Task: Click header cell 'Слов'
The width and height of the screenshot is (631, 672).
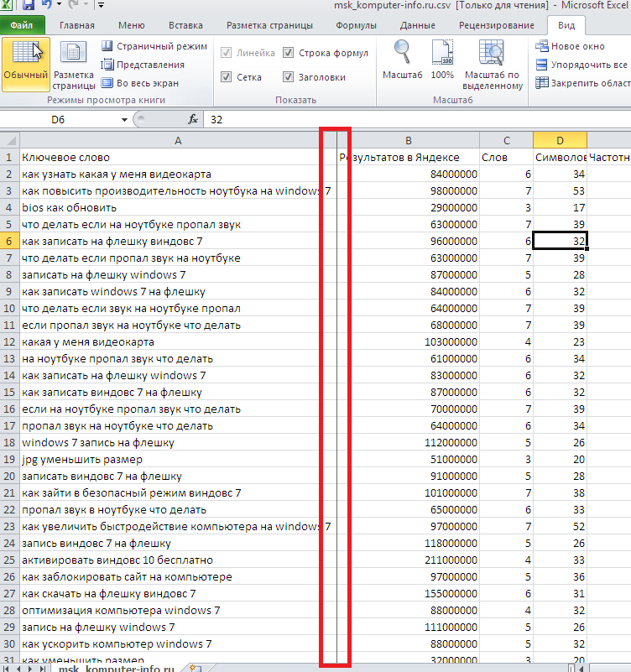Action: (506, 157)
